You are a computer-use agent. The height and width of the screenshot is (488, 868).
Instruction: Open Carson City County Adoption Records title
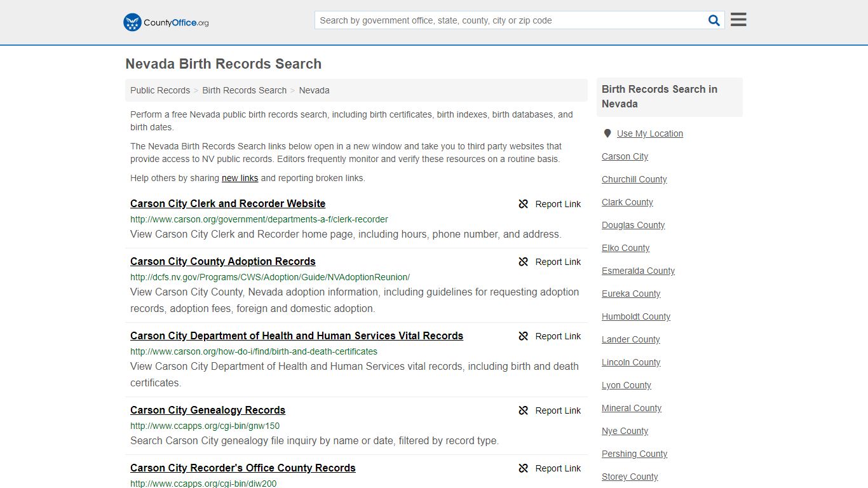[x=223, y=261]
